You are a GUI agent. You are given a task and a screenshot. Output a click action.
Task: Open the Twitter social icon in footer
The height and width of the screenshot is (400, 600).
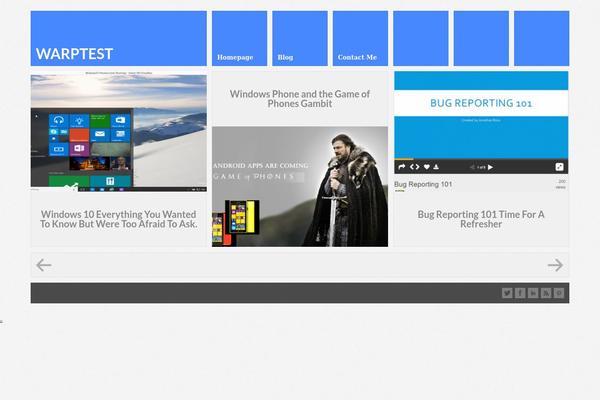pos(507,293)
